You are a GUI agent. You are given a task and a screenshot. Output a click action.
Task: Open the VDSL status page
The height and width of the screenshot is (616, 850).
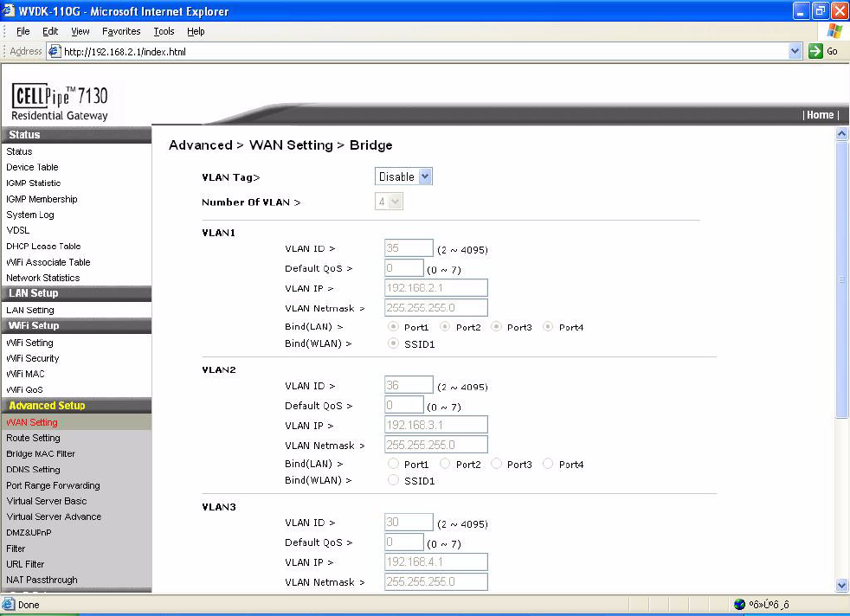click(18, 230)
